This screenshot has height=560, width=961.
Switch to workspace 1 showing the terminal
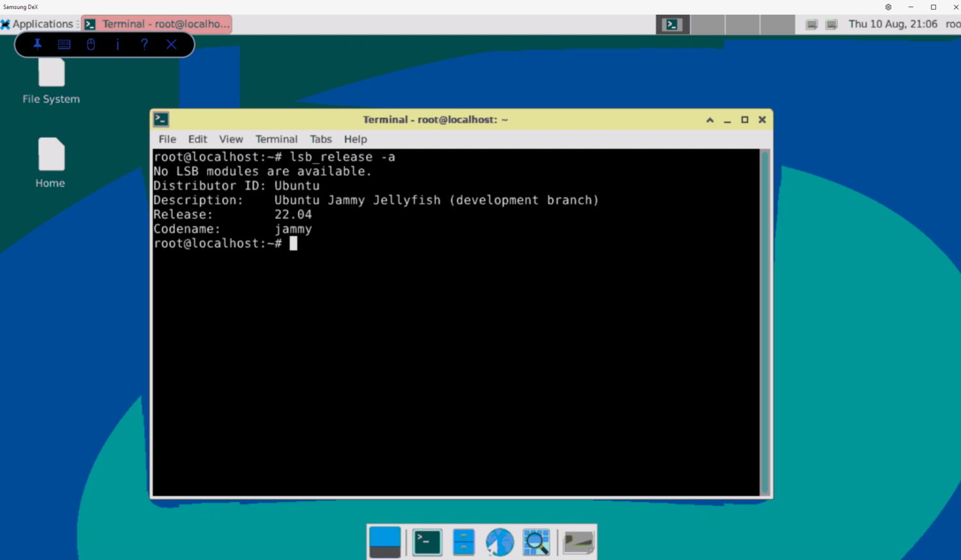(x=673, y=24)
